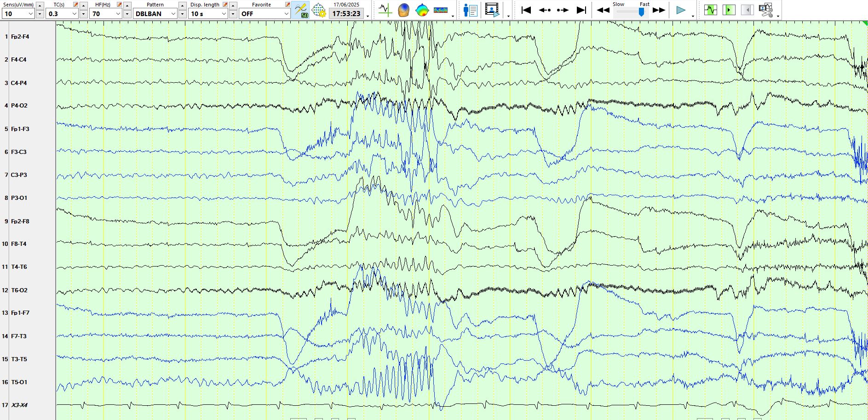Select the P3-O1 channel label
The width and height of the screenshot is (868, 420).
click(x=19, y=198)
